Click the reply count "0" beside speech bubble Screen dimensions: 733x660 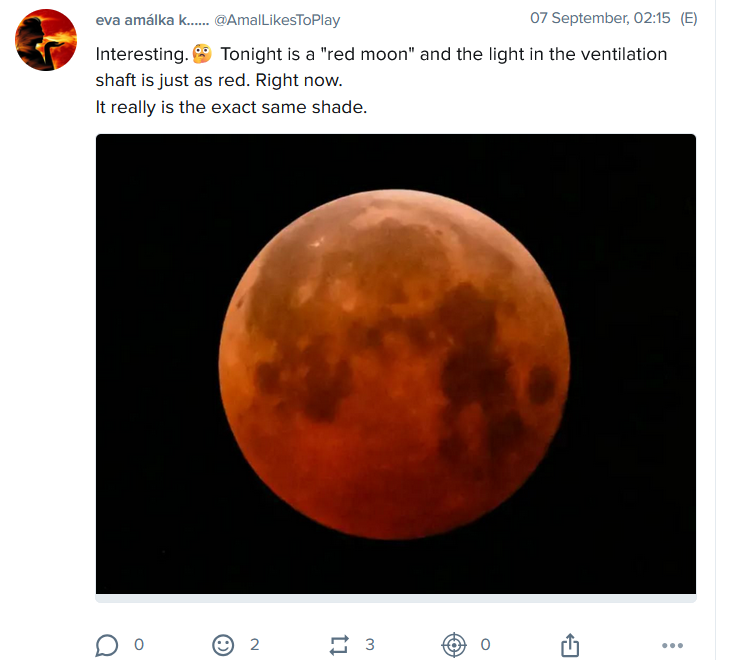click(139, 645)
